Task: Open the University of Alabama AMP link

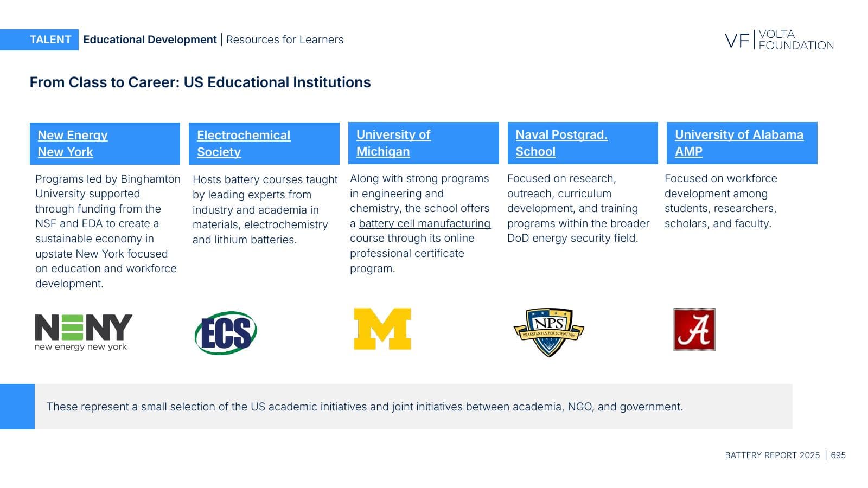Action: pyautogui.click(x=739, y=143)
